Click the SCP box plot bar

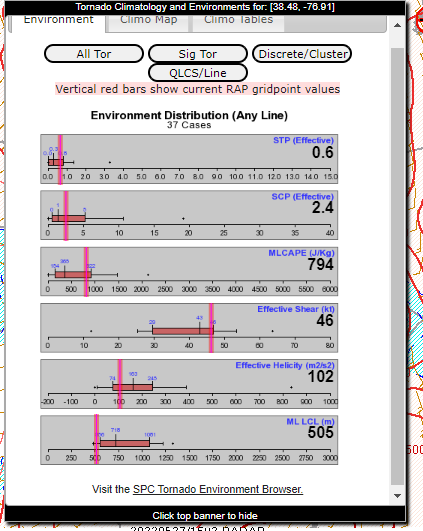click(x=68, y=218)
